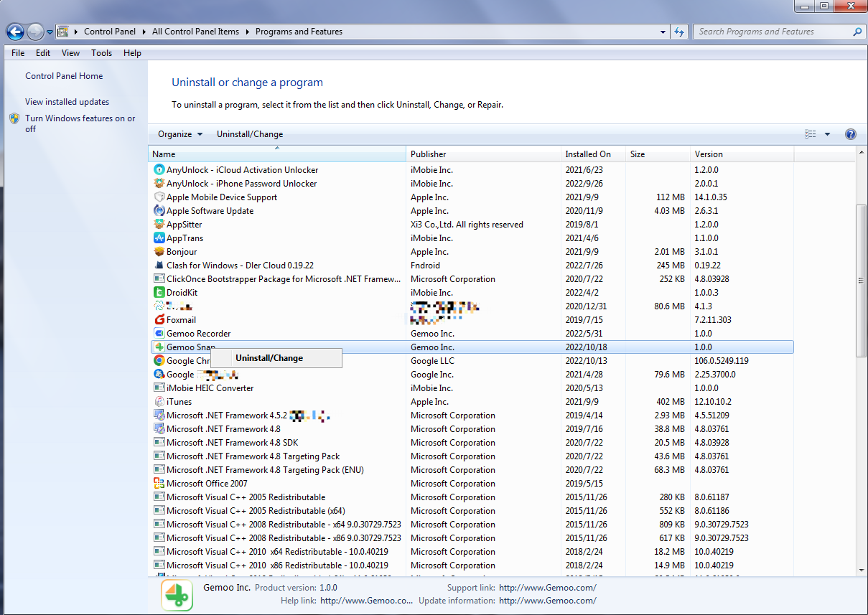Click the Apple Software Update icon

click(159, 211)
